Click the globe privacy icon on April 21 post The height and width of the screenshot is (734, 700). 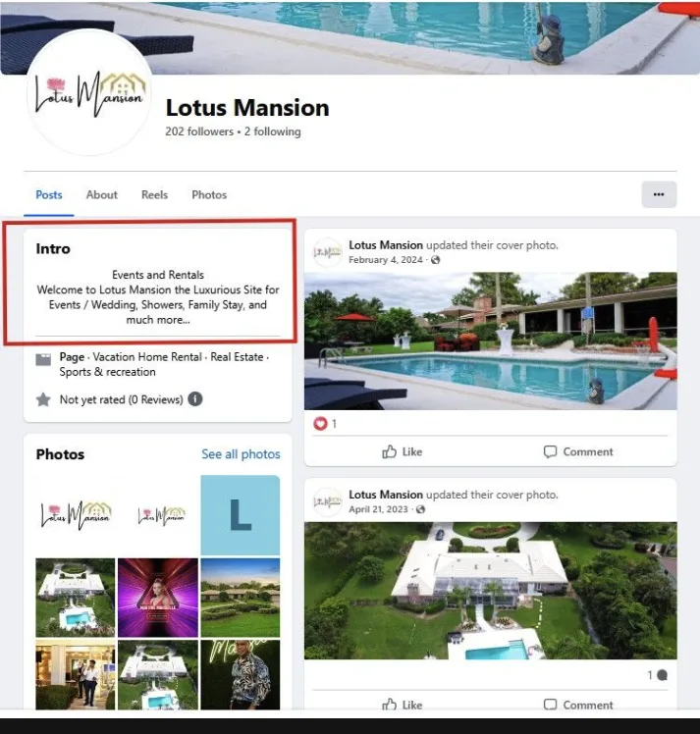(420, 509)
